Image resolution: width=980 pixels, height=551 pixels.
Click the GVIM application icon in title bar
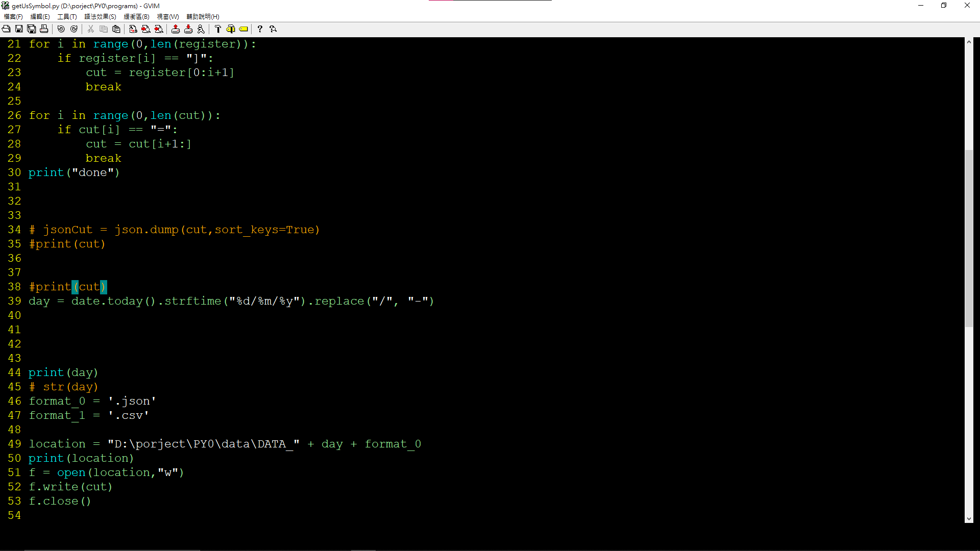6,6
